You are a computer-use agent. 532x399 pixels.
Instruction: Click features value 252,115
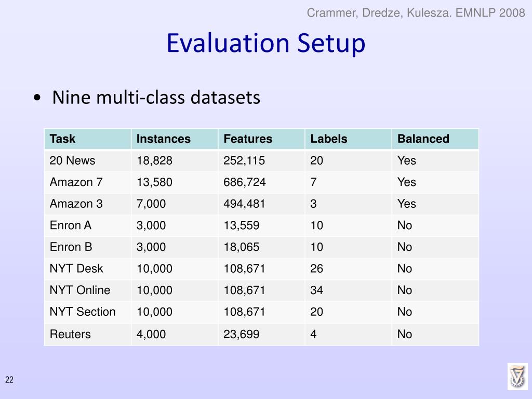(x=244, y=161)
